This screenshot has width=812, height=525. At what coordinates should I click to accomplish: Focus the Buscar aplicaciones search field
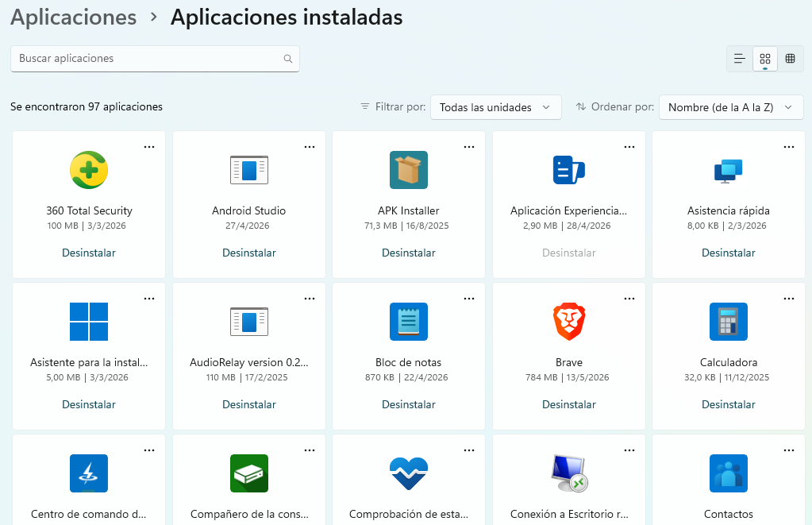155,59
